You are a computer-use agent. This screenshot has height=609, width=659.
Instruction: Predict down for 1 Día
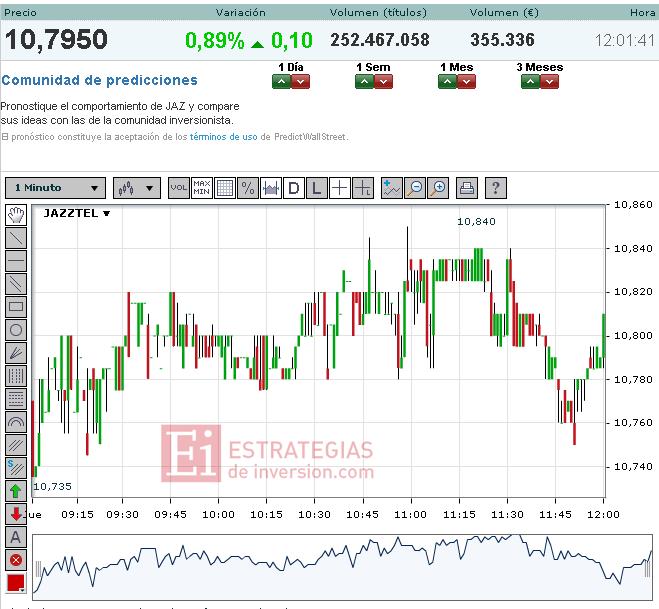(301, 82)
